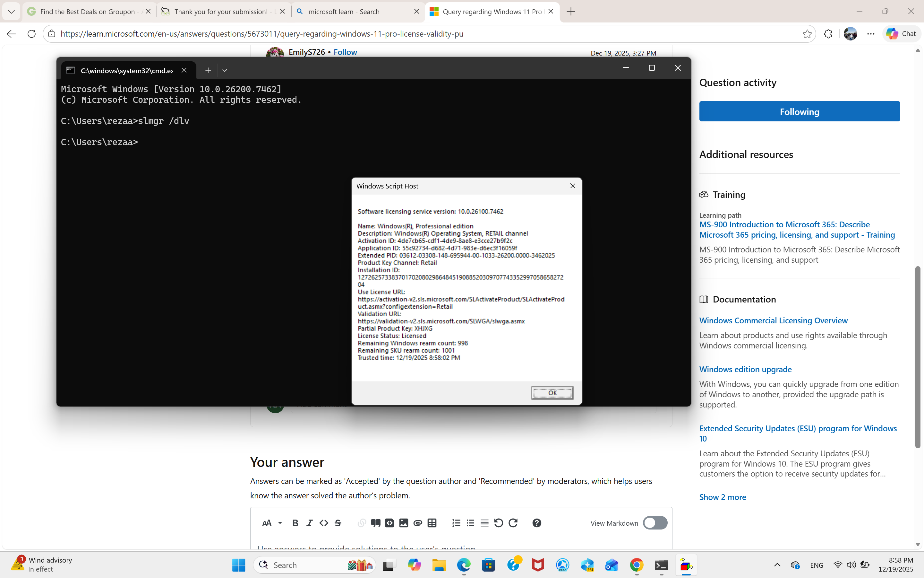Click the browser page vertical scrollbar thumb
The width and height of the screenshot is (924, 578).
click(918, 357)
